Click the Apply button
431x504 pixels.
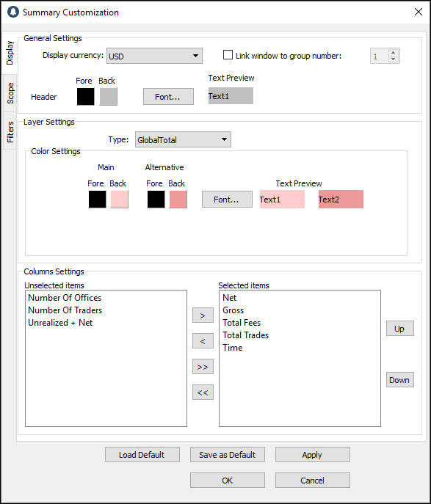(312, 455)
